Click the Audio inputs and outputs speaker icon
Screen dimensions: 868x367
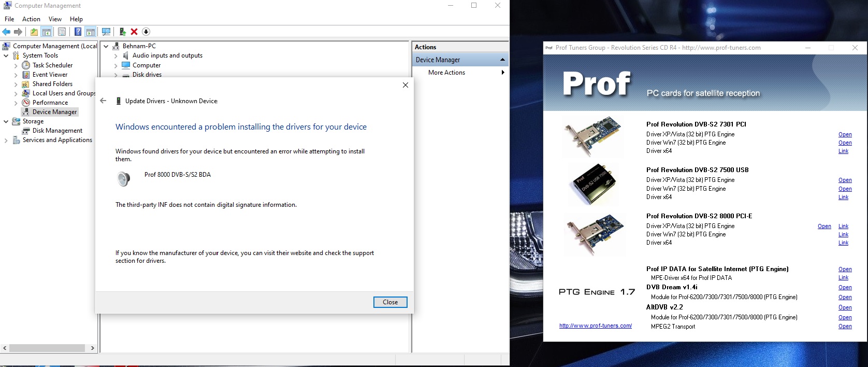point(125,55)
